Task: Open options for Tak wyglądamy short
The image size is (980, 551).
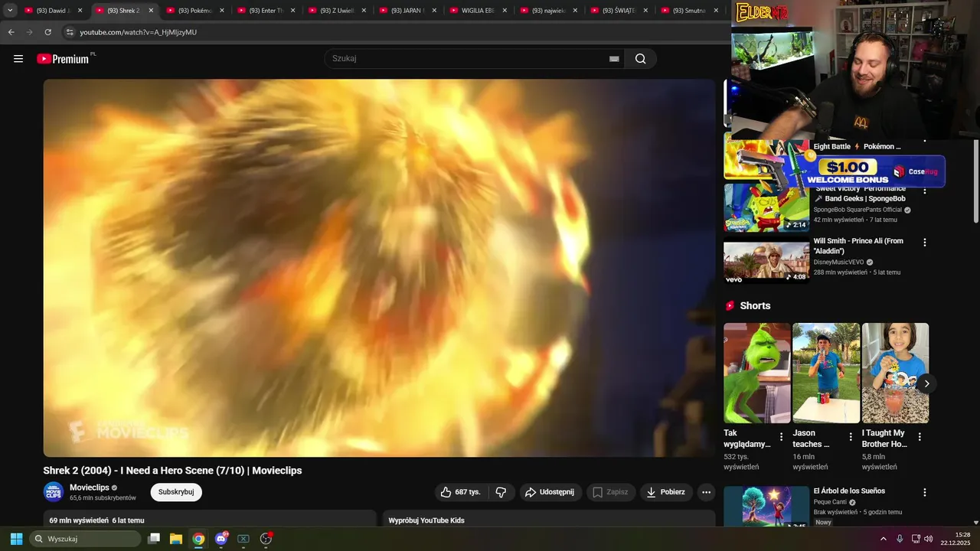Action: pyautogui.click(x=781, y=437)
